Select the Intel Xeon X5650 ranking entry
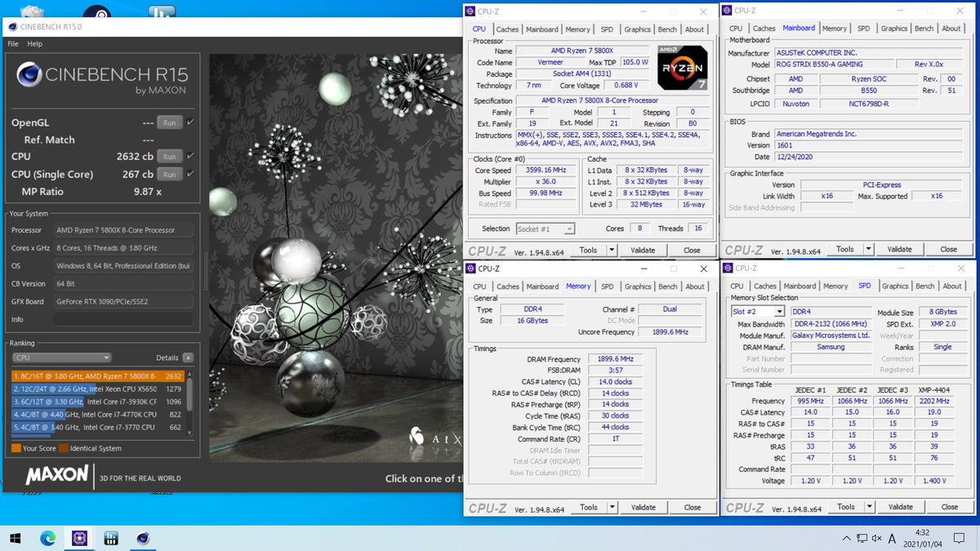This screenshot has width=980, height=551. [97, 389]
